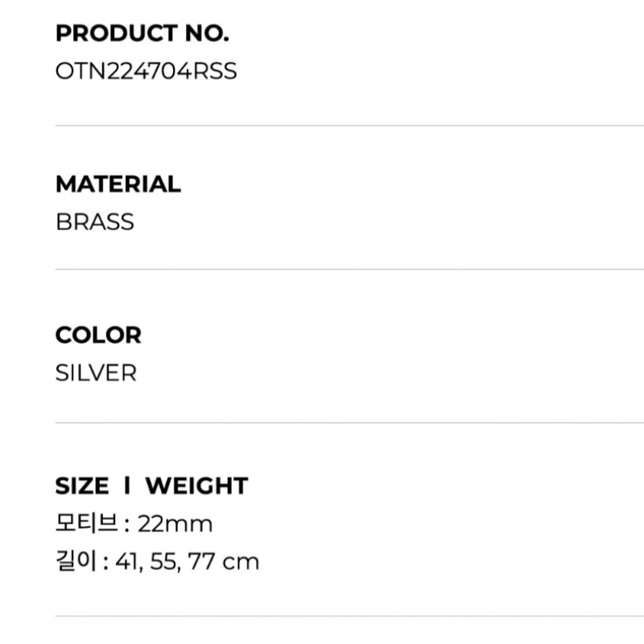Click the SIZE label text
The height and width of the screenshot is (644, 644).
(82, 486)
